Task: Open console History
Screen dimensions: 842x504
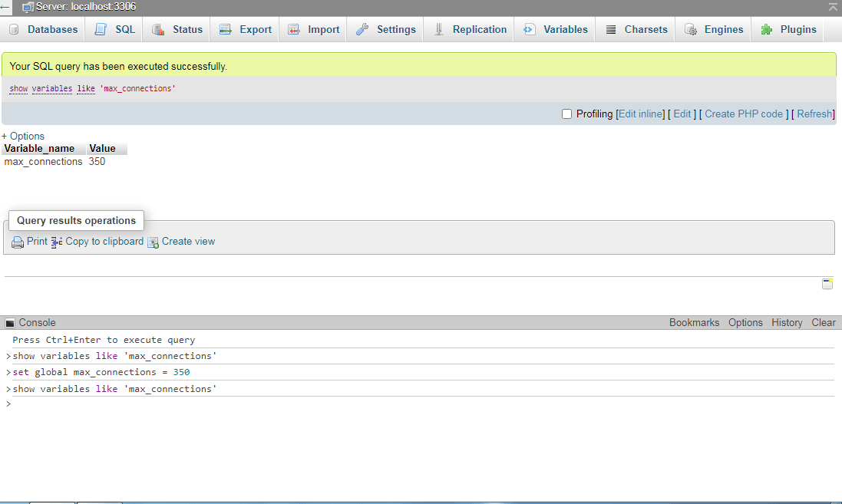Action: pos(787,323)
